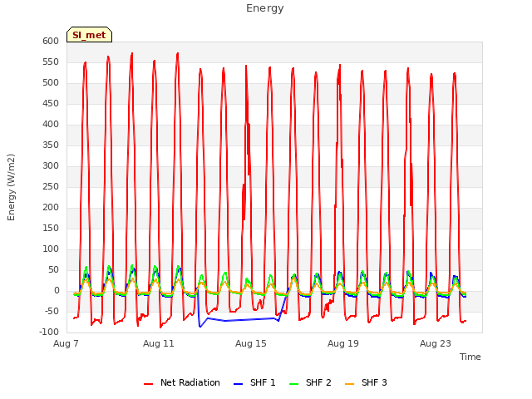Click the Energy chart title

pyautogui.click(x=265, y=8)
